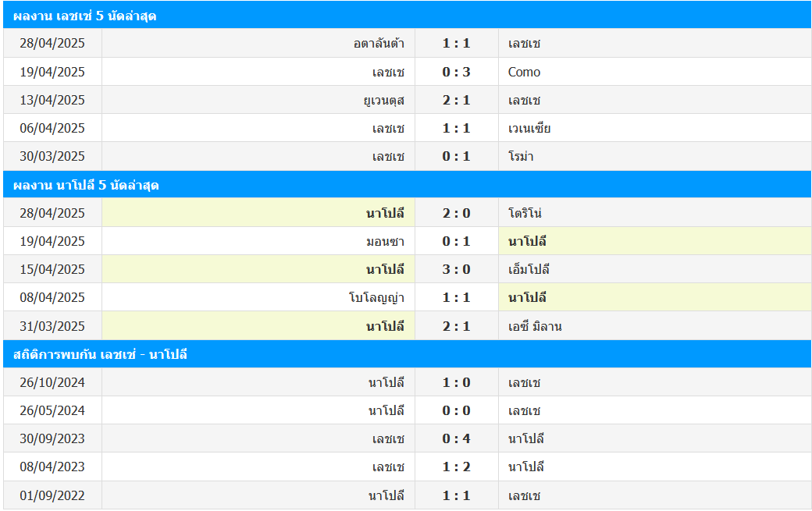Select date 08/04/2025
Image resolution: width=812 pixels, height=511 pixels.
pos(52,298)
